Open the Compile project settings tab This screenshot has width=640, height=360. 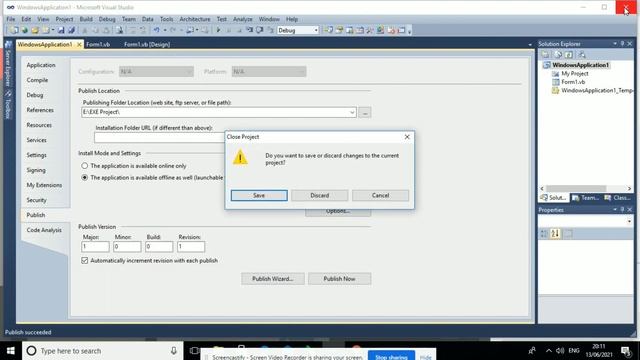coord(37,80)
